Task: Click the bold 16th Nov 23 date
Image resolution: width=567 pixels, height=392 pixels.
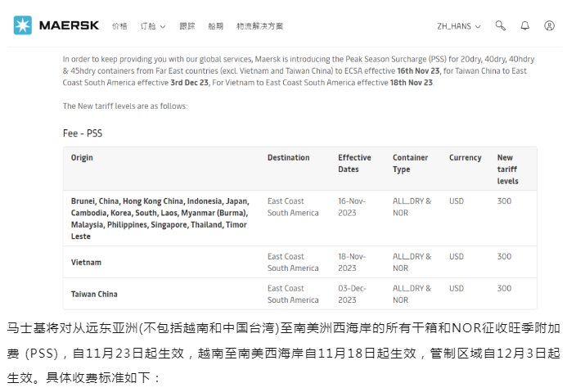Action: tap(418, 71)
